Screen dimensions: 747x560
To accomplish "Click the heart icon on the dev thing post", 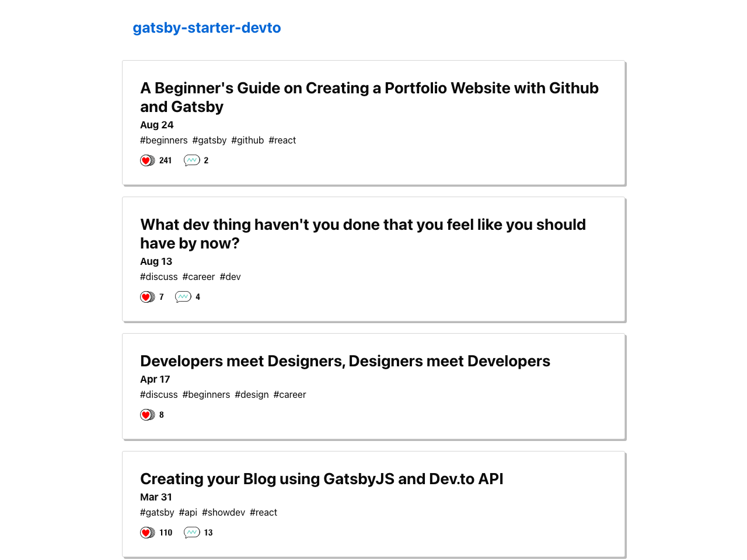I will click(x=147, y=296).
